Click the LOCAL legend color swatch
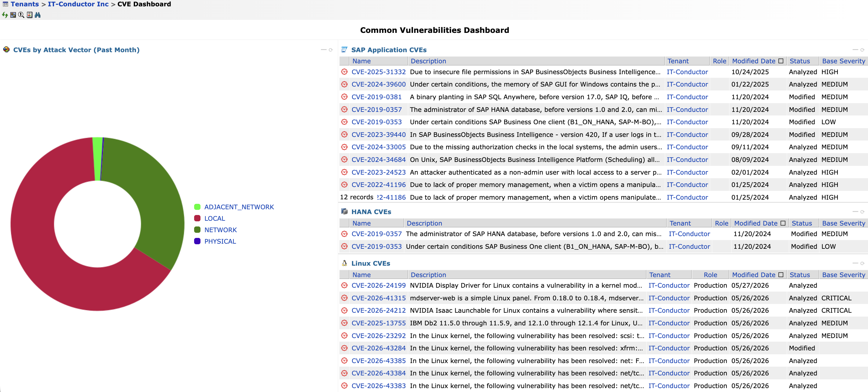The width and height of the screenshot is (868, 392). [197, 218]
